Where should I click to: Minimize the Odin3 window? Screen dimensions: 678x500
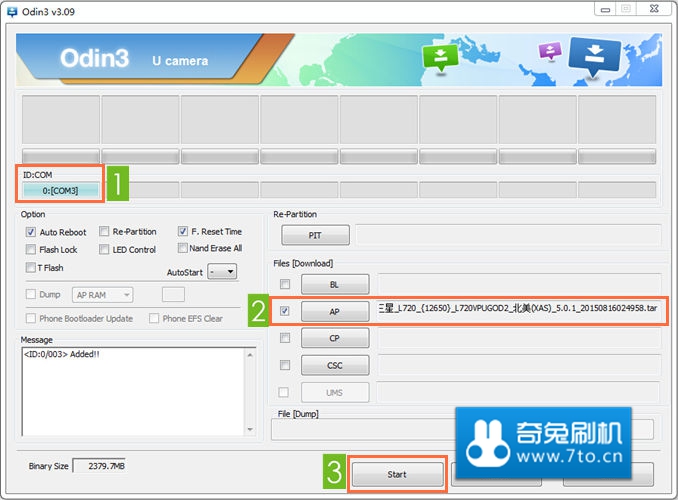[605, 9]
